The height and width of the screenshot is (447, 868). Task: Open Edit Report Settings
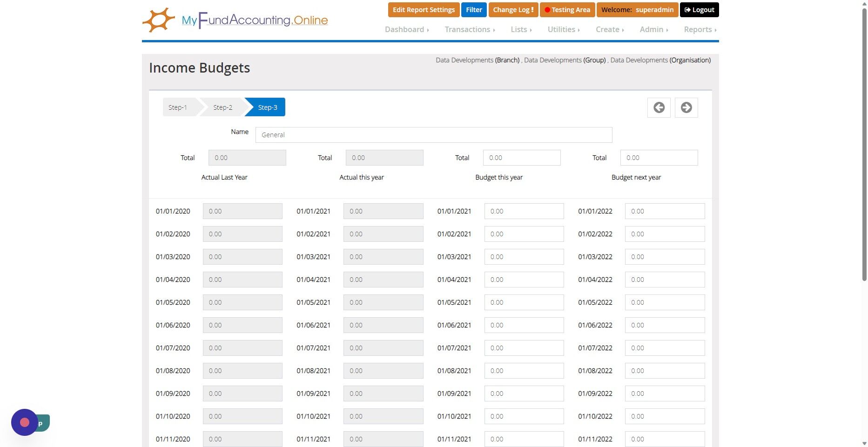(x=424, y=10)
